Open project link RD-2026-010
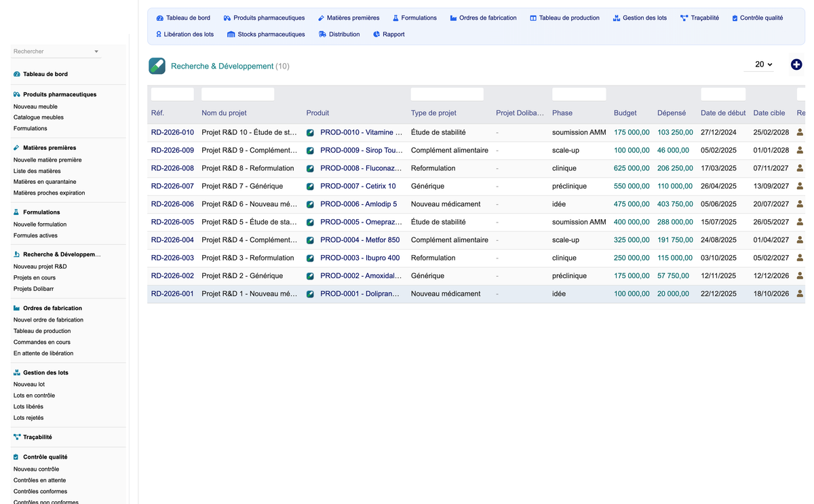 [x=172, y=132]
